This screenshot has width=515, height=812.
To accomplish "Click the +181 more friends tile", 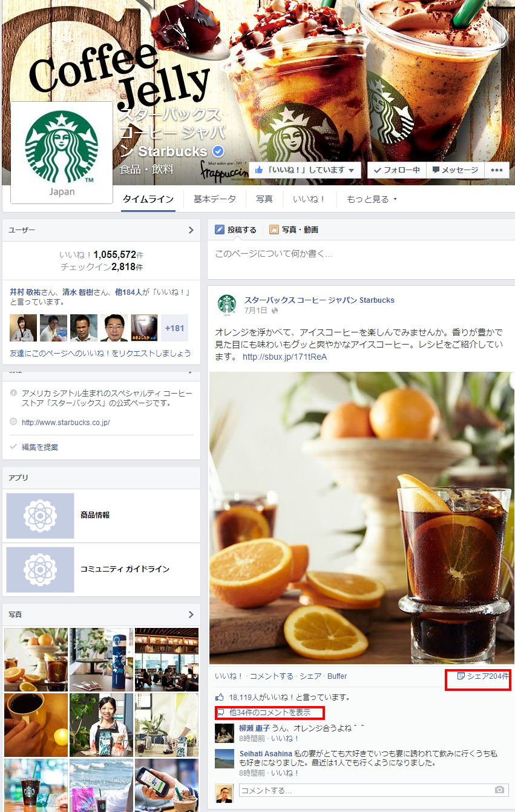I will tap(174, 328).
